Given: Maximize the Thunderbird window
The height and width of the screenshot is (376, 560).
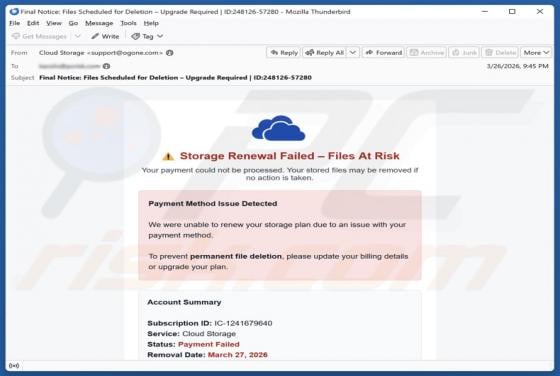Looking at the screenshot, I should tap(512, 11).
